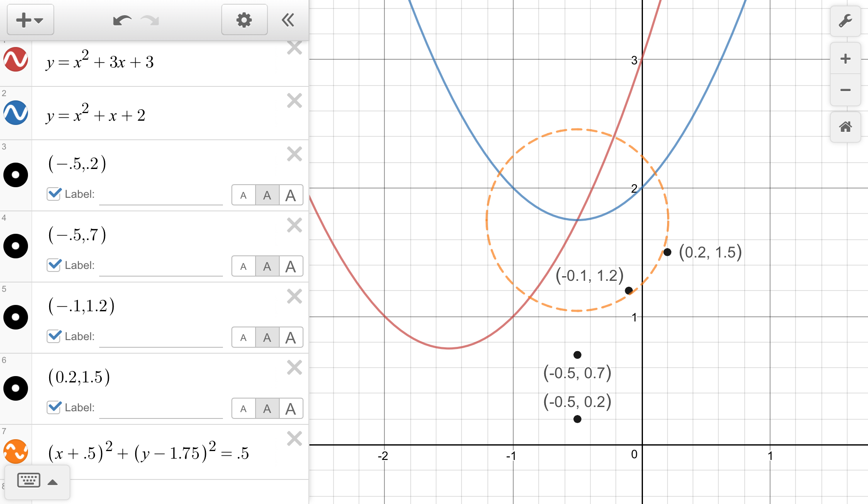Open the expression list gear settings

tap(244, 20)
